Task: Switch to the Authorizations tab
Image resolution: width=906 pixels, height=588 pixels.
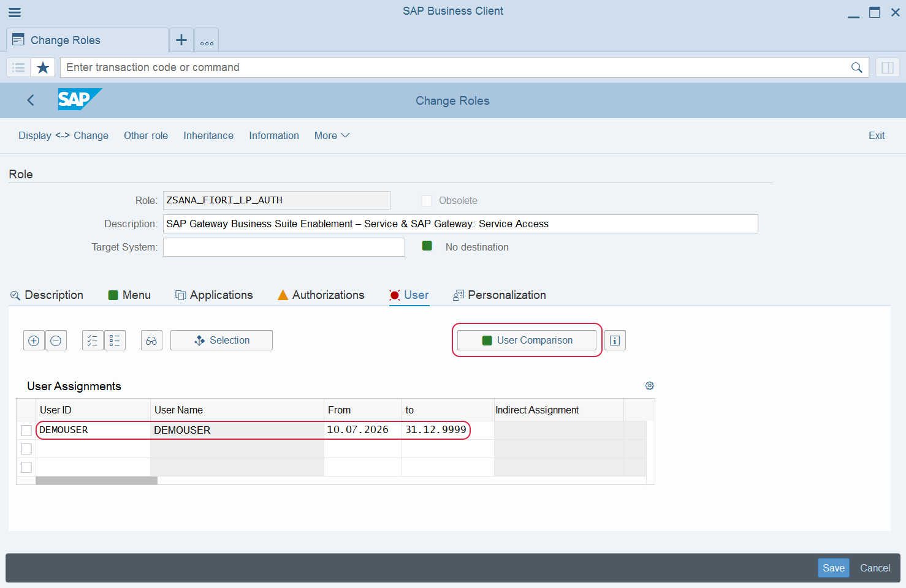Action: [x=321, y=295]
